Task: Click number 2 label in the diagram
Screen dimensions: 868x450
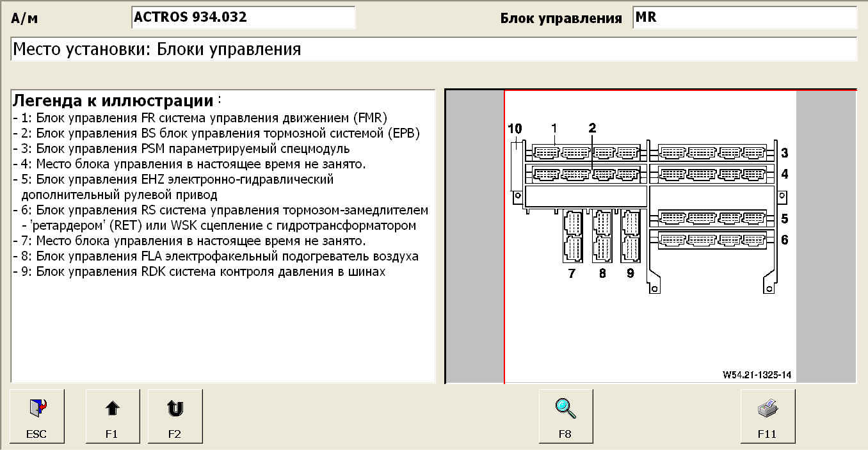Action: 592,128
